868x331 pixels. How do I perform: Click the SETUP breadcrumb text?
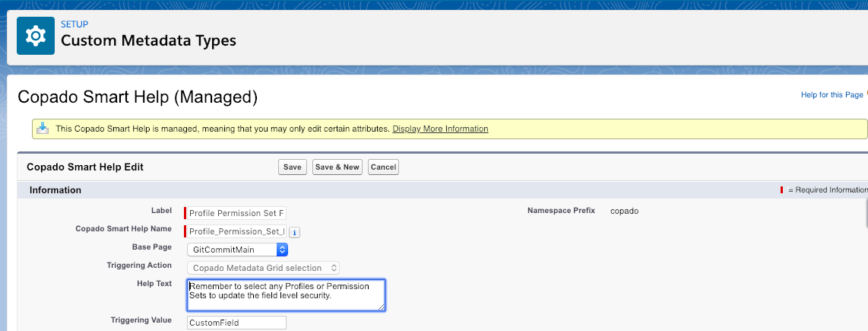(x=74, y=24)
